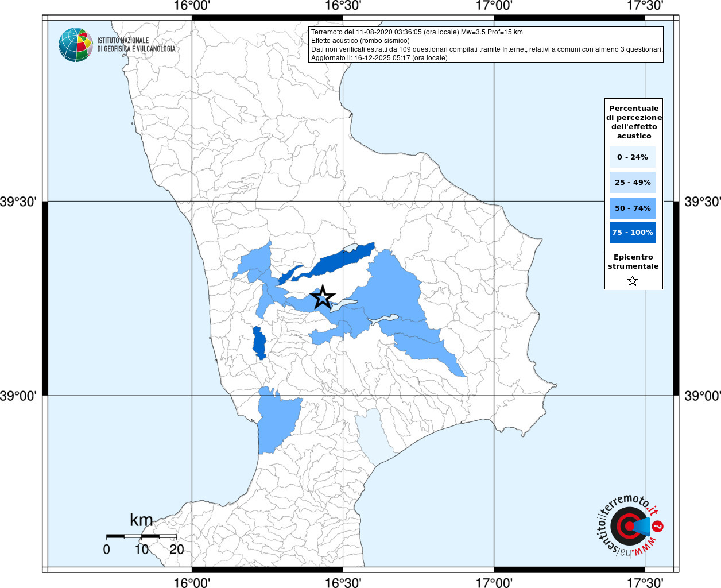The width and height of the screenshot is (721, 588).
Task: Click the top axis label 17°00'
Action: coord(494,6)
